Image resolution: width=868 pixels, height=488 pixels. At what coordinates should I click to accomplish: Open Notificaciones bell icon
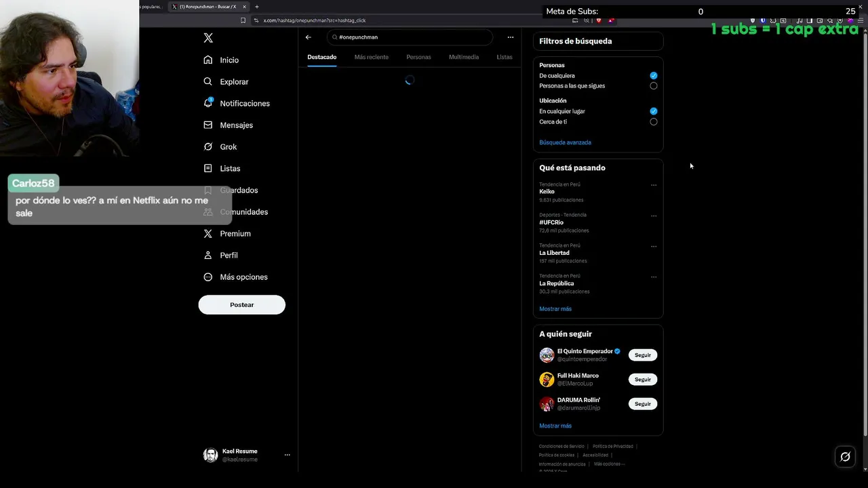click(208, 103)
